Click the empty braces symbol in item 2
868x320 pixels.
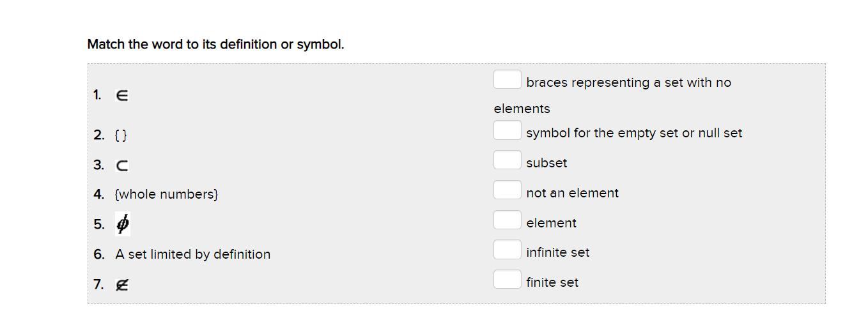[121, 135]
